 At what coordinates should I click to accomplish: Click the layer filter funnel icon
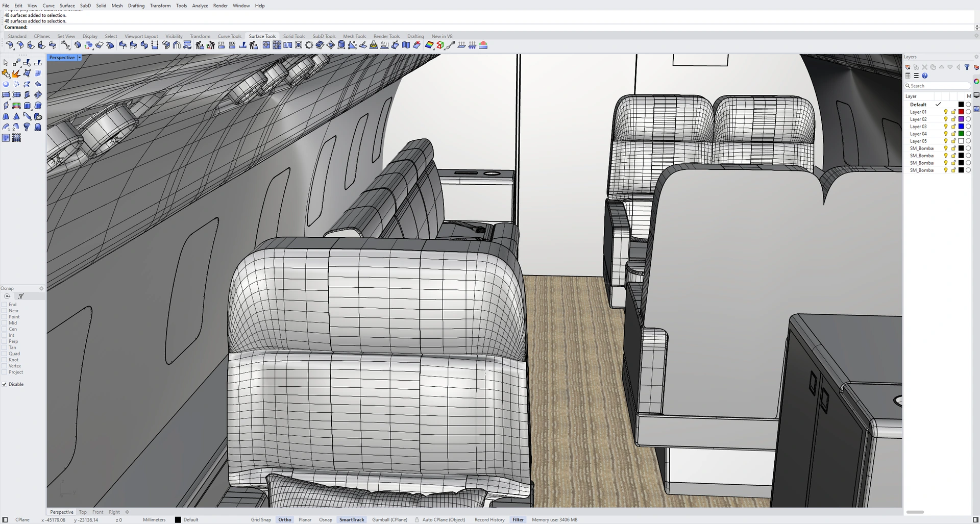pyautogui.click(x=967, y=67)
